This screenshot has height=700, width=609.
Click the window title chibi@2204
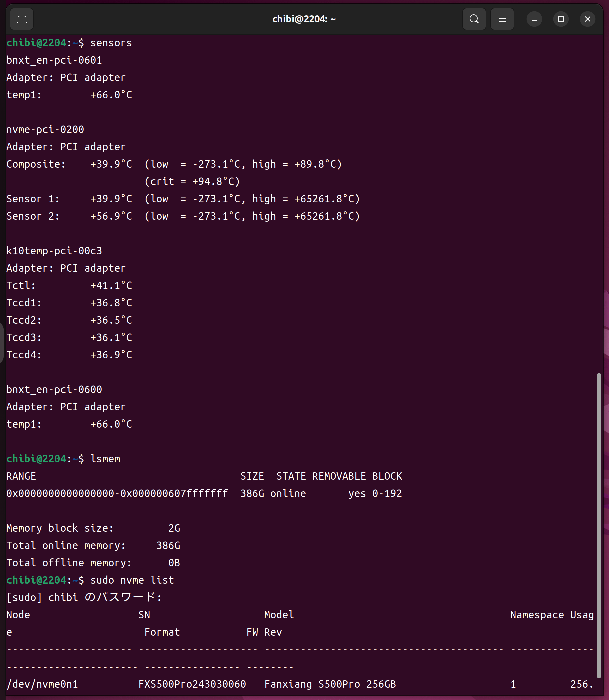point(304,19)
